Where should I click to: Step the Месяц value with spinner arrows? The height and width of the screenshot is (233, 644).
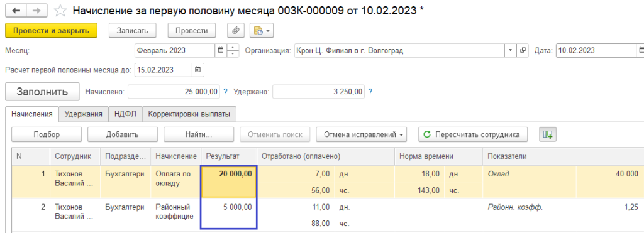[233, 50]
